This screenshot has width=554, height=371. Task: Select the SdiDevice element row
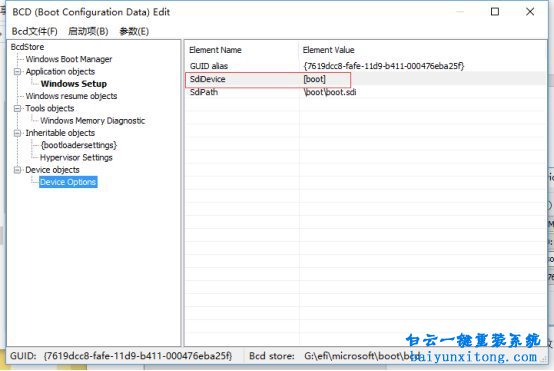(366, 79)
